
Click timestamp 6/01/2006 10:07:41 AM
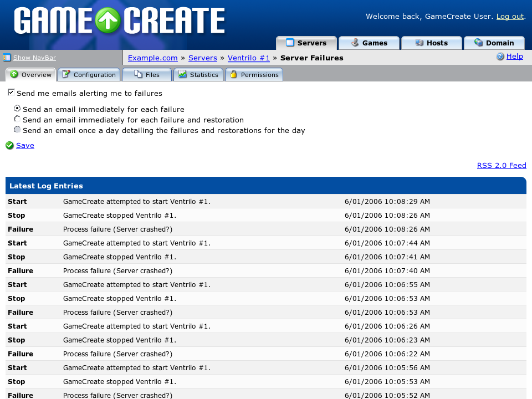point(387,257)
